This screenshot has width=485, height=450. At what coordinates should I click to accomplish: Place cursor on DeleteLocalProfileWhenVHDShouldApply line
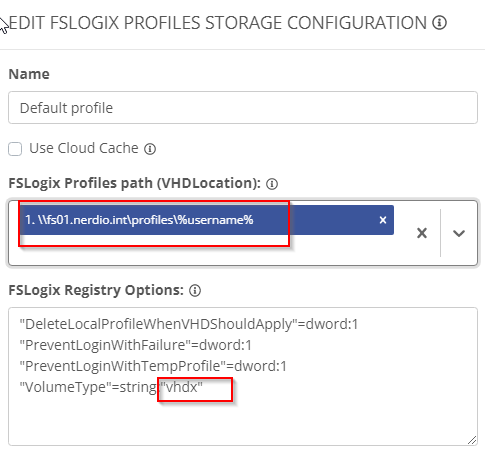click(188, 324)
